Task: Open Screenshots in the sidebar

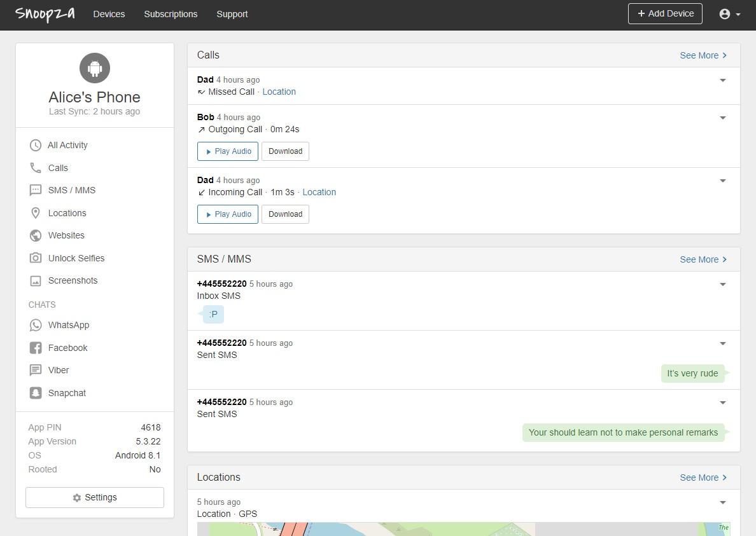Action: click(73, 280)
